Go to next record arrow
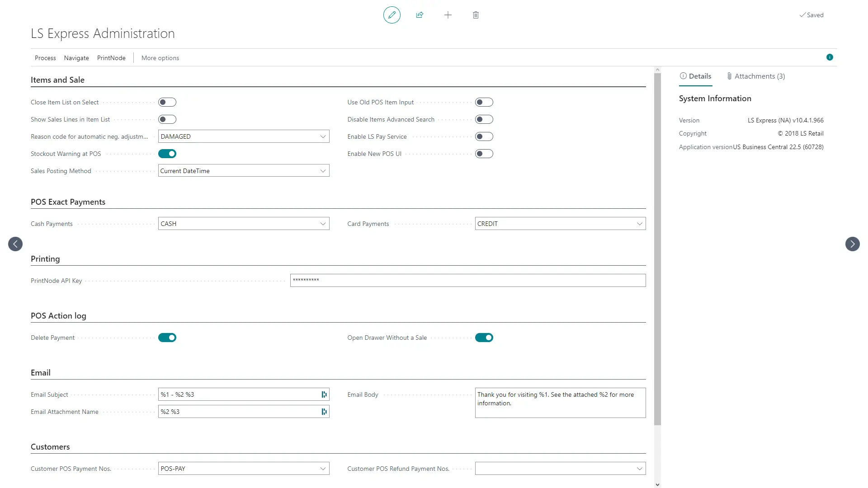The width and height of the screenshot is (868, 488). (x=852, y=244)
